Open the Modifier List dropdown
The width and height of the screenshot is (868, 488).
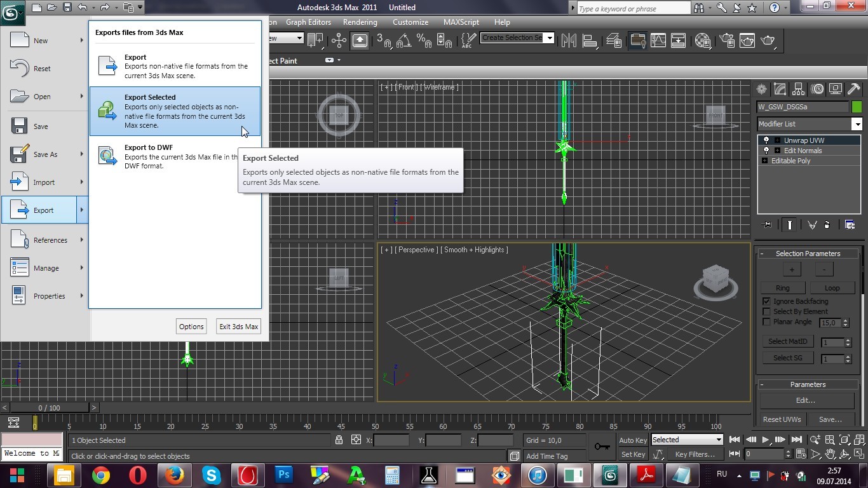(x=857, y=124)
